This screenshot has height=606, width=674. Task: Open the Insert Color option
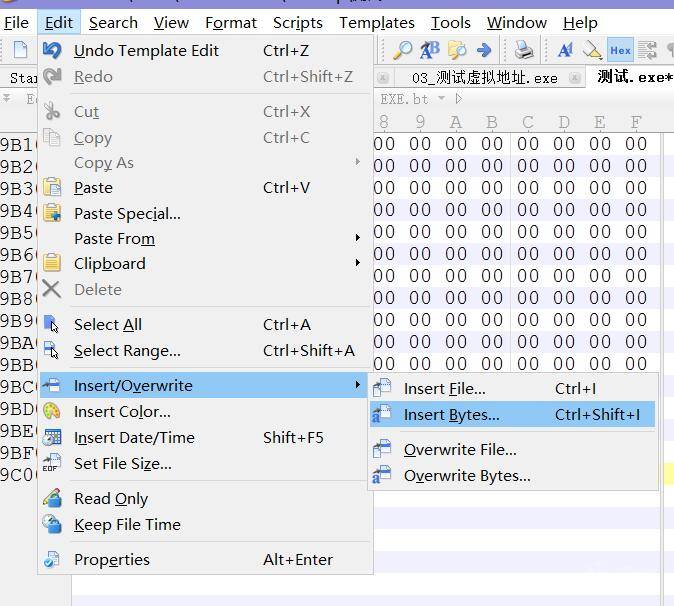[x=122, y=412]
